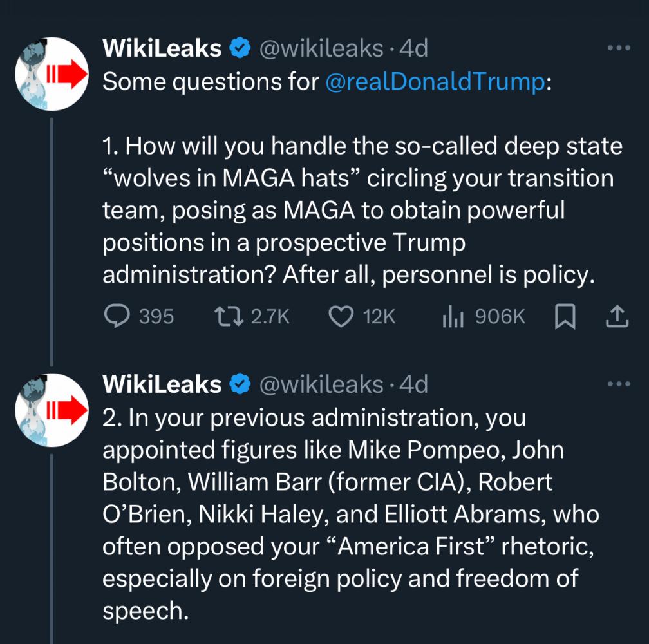Click the share icon on the first tweet
Screen dimensions: 649x644
pyautogui.click(x=617, y=316)
